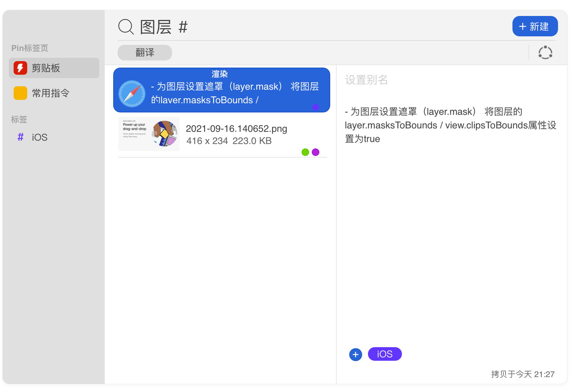Click the hash symbol in search bar
This screenshot has height=392, width=574.
click(x=183, y=27)
